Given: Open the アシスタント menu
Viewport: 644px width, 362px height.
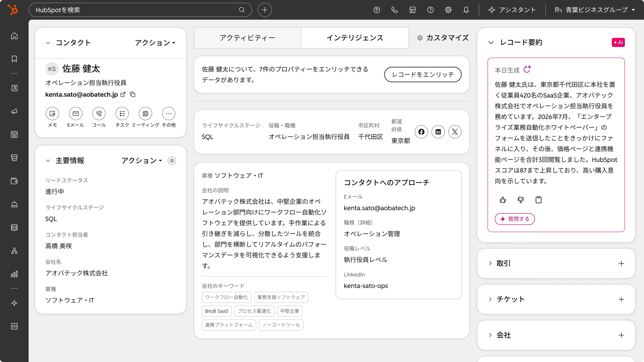Looking at the screenshot, I should pyautogui.click(x=512, y=10).
